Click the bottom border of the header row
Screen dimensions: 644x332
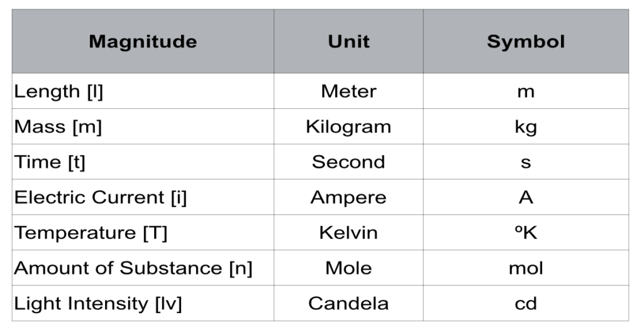(x=314, y=73)
